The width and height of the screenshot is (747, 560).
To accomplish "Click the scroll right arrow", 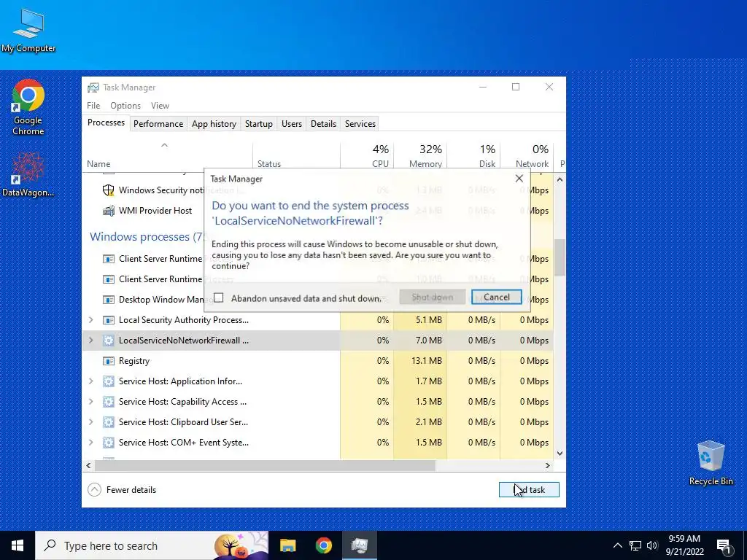I will click(548, 466).
